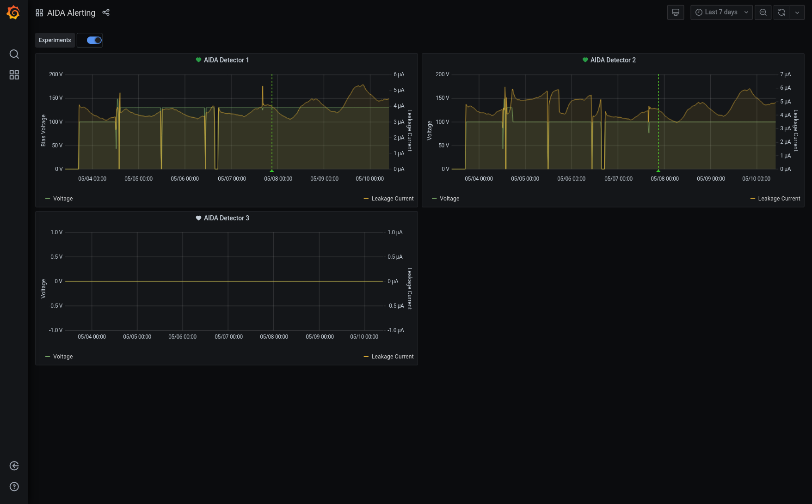Open the help question mark icon
812x504 pixels.
click(x=14, y=486)
